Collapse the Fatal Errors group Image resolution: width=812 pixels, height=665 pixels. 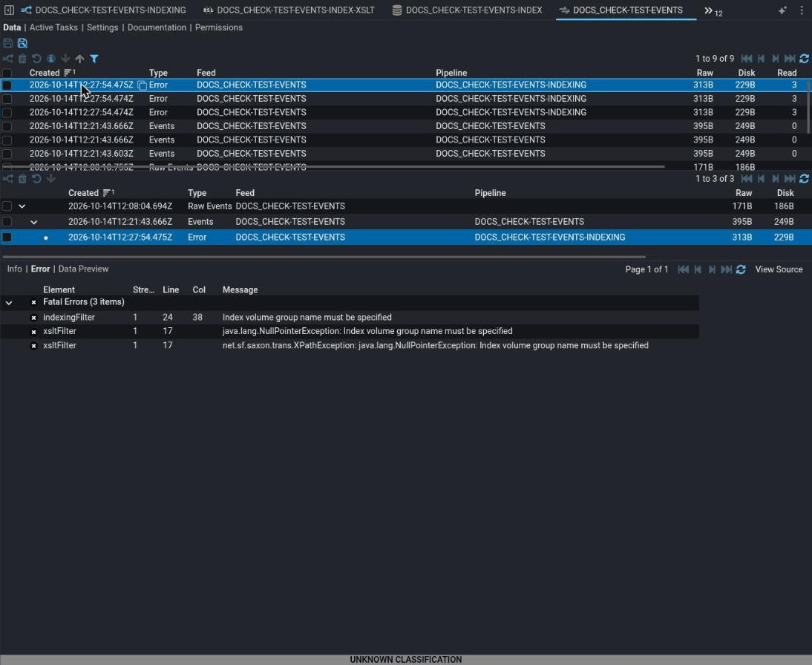[x=9, y=303]
